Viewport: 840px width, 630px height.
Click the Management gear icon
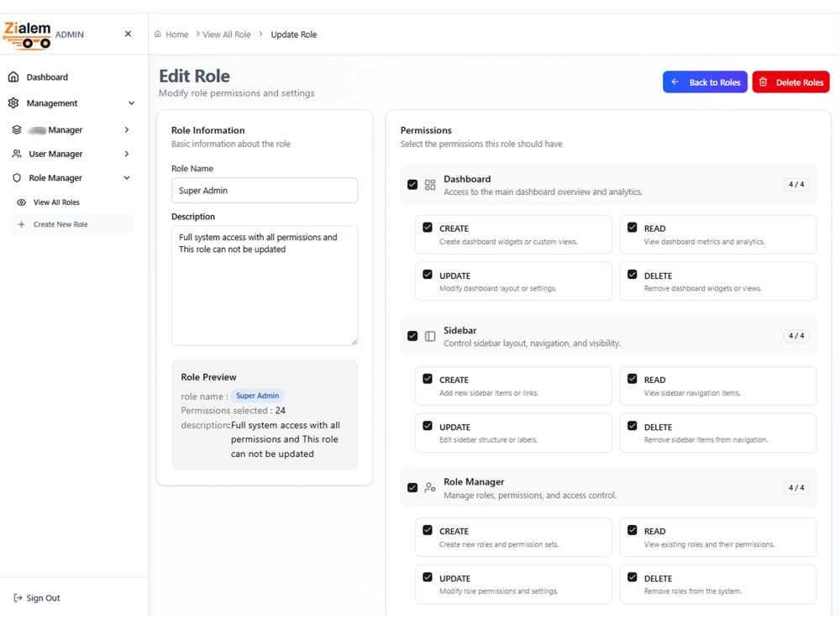click(14, 102)
